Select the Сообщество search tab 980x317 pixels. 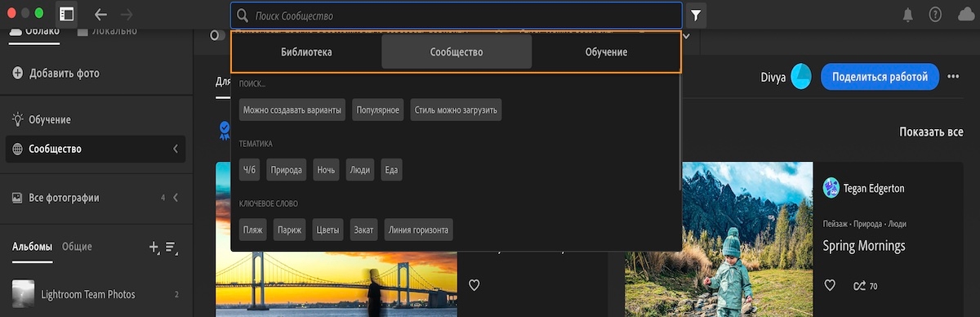(457, 51)
